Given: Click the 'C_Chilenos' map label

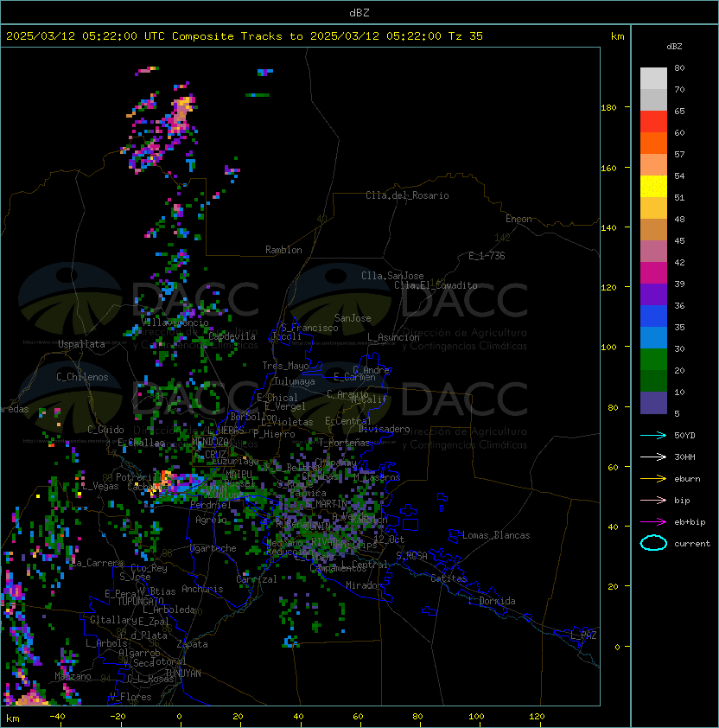Looking at the screenshot, I should [x=82, y=377].
